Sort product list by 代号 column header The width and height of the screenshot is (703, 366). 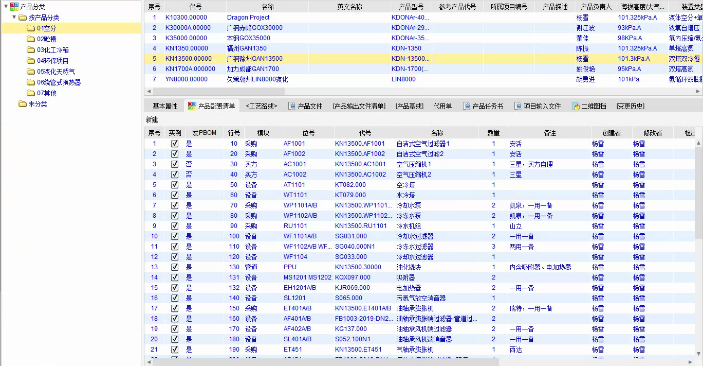click(x=195, y=7)
